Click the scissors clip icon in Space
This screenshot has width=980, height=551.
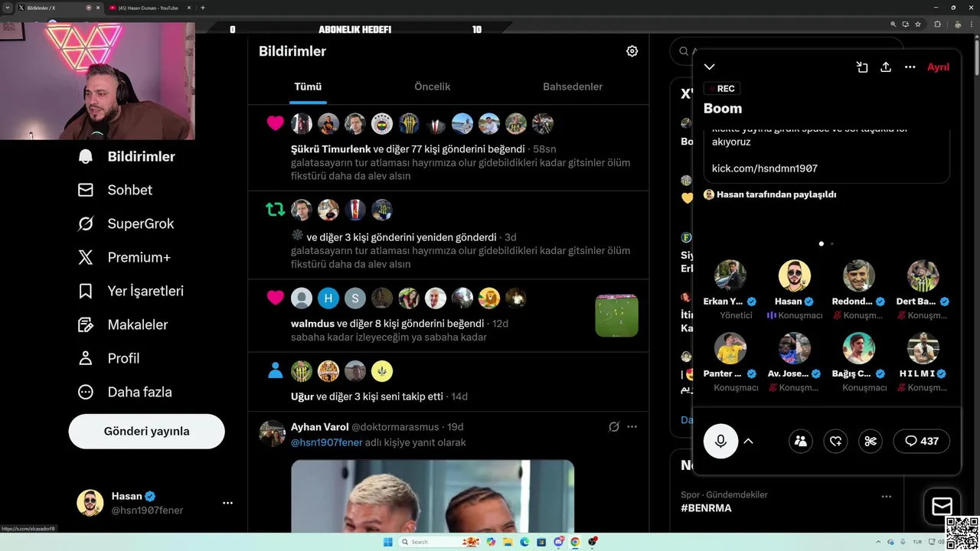(871, 441)
